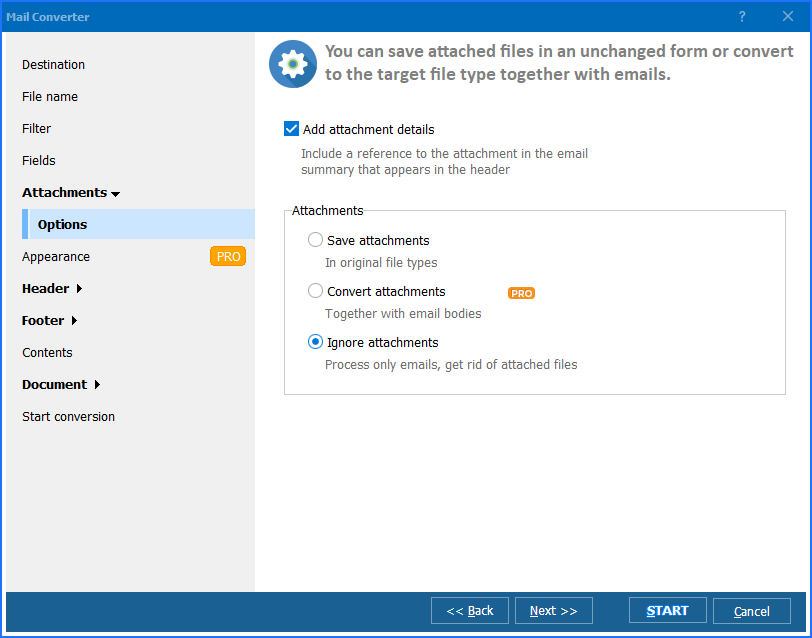Choose Convert attachments radio option
Image resolution: width=812 pixels, height=638 pixels.
point(316,291)
